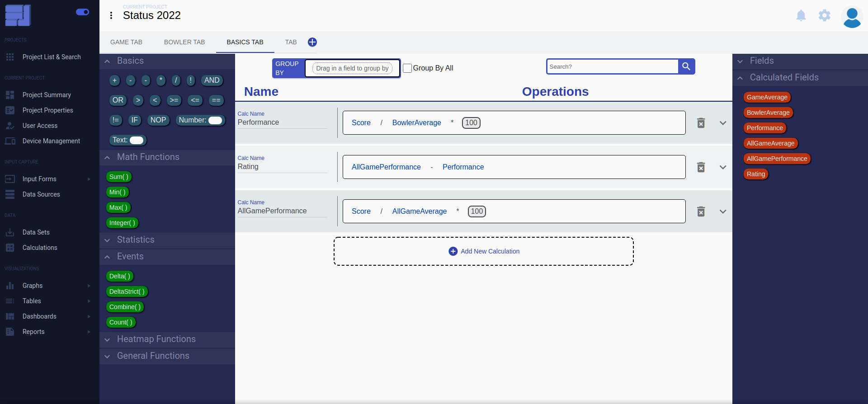Click the IF chip

134,120
